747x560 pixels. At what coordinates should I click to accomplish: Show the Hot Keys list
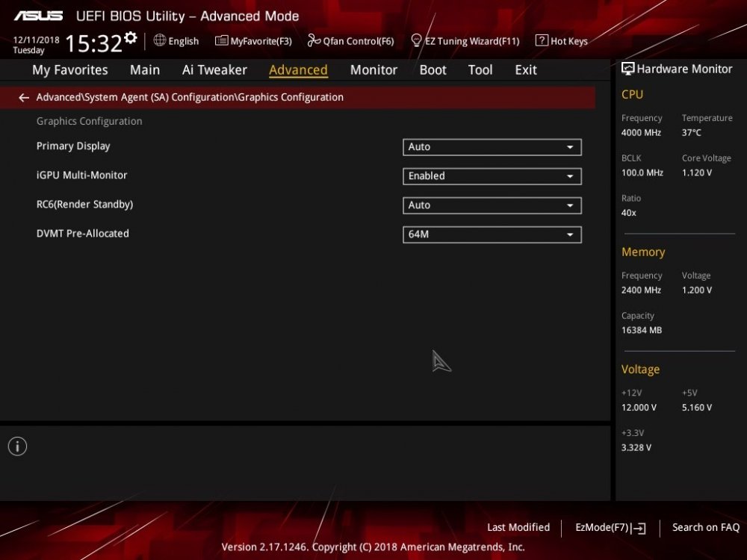coord(562,41)
